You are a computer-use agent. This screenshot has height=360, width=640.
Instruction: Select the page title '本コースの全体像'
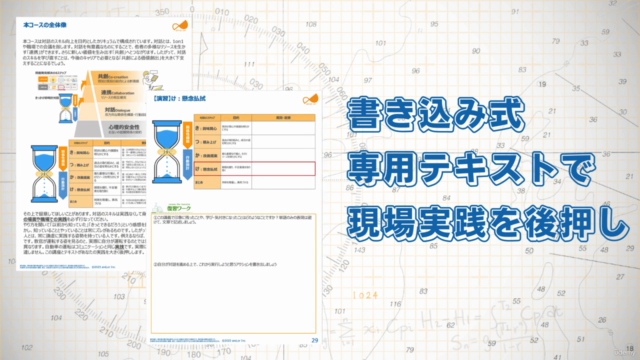point(45,25)
